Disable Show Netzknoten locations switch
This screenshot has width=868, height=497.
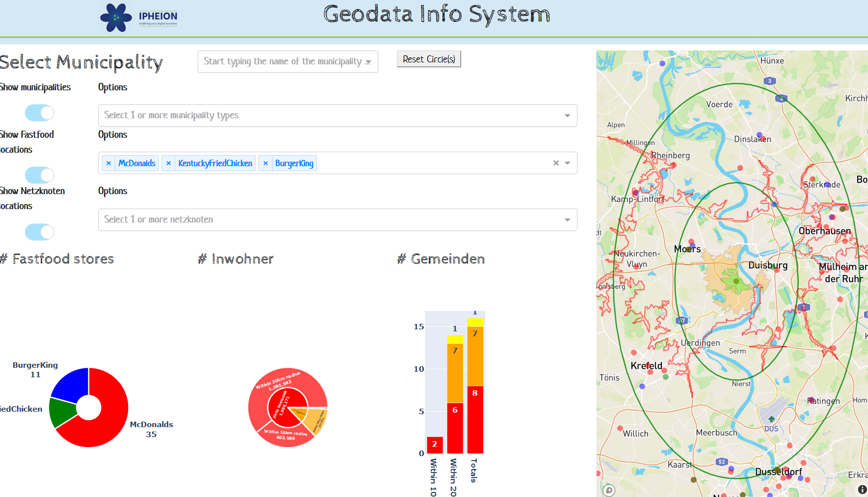point(39,232)
